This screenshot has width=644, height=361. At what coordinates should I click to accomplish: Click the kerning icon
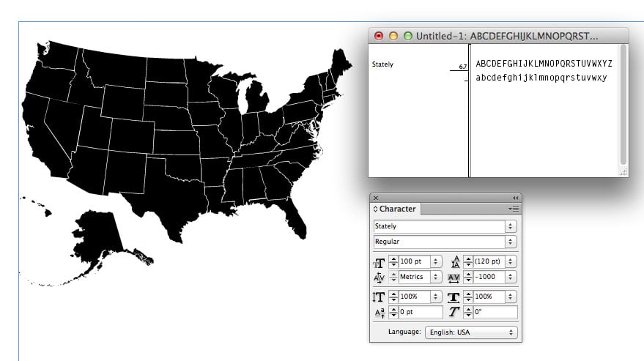[379, 278]
